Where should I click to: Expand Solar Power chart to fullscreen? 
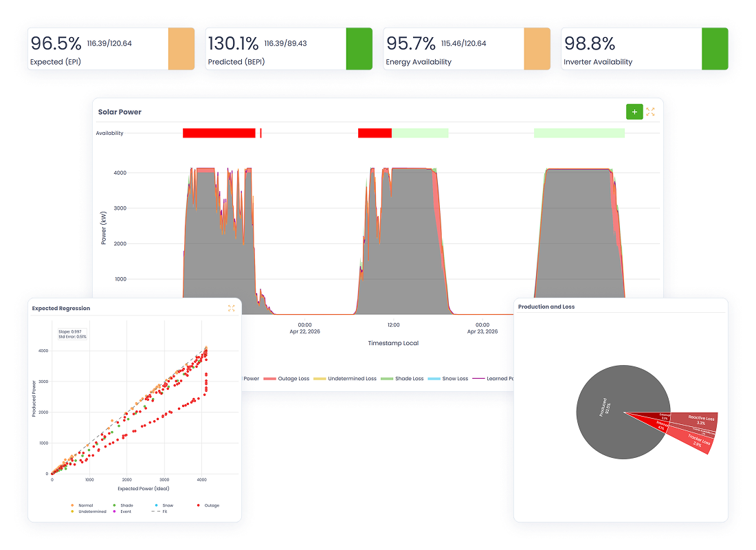pos(650,111)
